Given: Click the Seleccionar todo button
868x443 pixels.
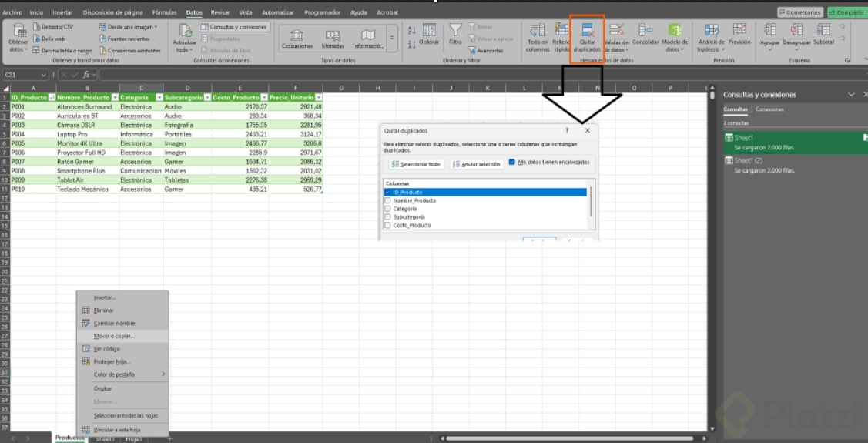Looking at the screenshot, I should [x=416, y=164].
